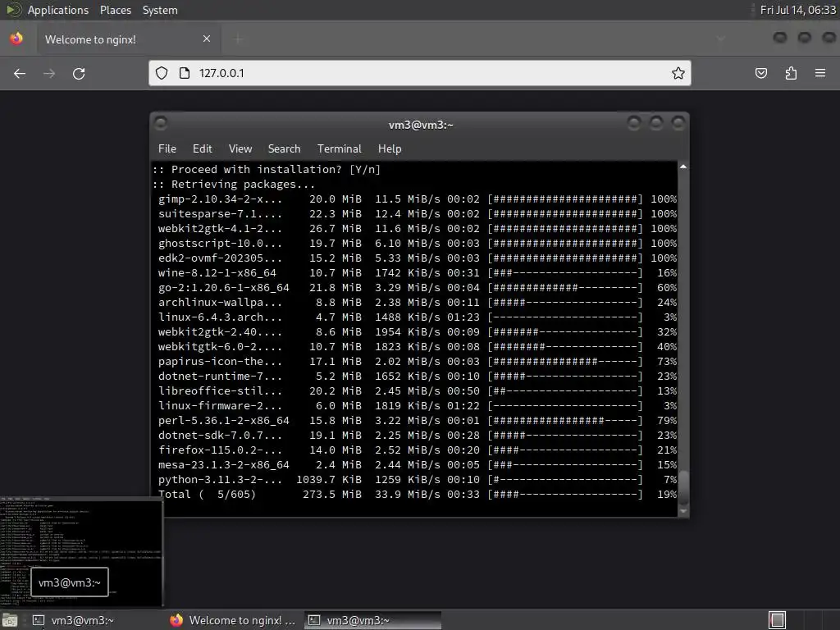Open the Extensions puzzle icon
Viewport: 840px width, 630px height.
click(791, 73)
